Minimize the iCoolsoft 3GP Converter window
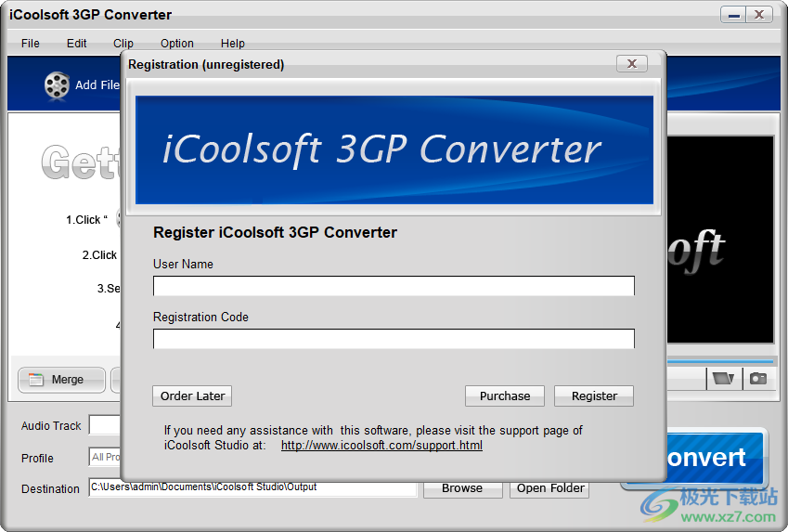Image resolution: width=788 pixels, height=532 pixels. (733, 15)
